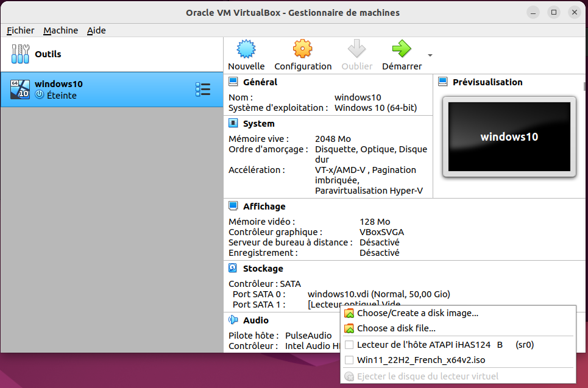588x388 pixels.
Task: Click the 2048 Mo memory value
Action: (333, 139)
